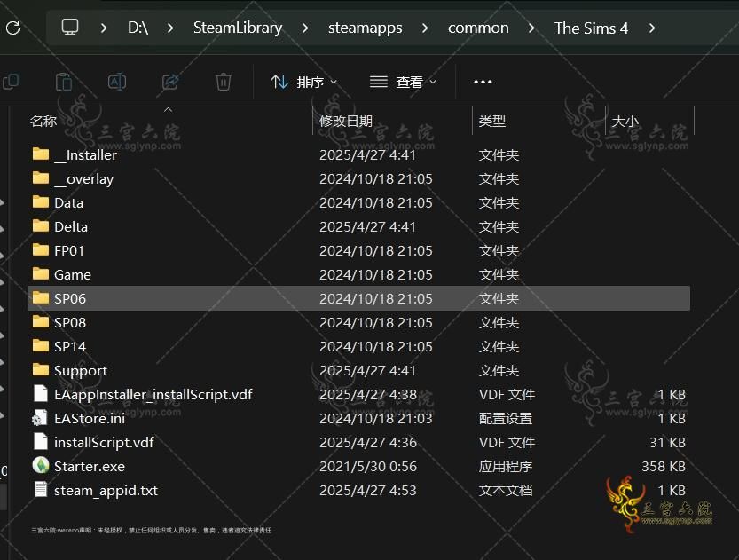739x560 pixels.
Task: Click date 2025/4/27 4:53 of steam_appid.txt
Action: click(x=368, y=490)
